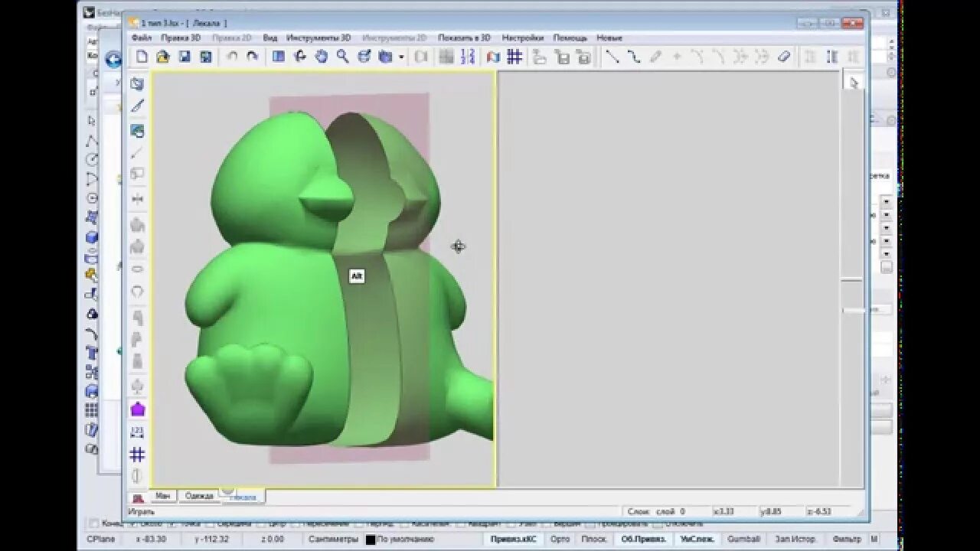The height and width of the screenshot is (551, 980).
Task: Click the Save disk icon
Action: click(184, 57)
